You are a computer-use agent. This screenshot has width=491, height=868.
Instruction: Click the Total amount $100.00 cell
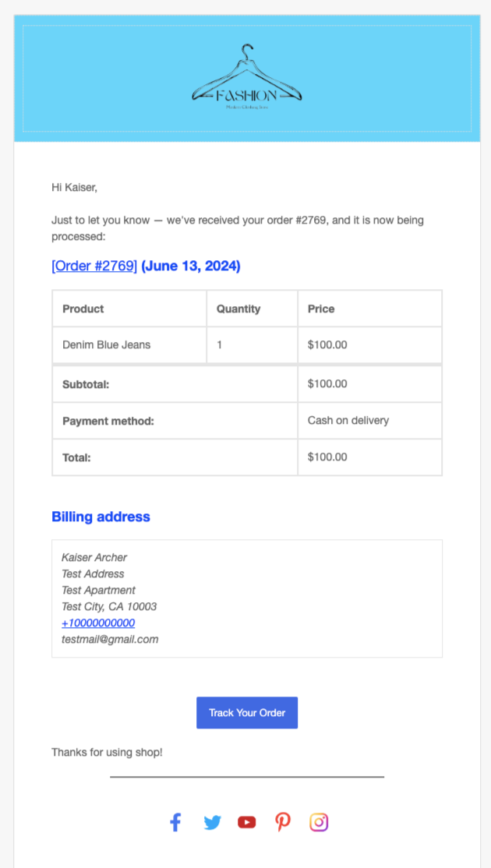pos(328,457)
